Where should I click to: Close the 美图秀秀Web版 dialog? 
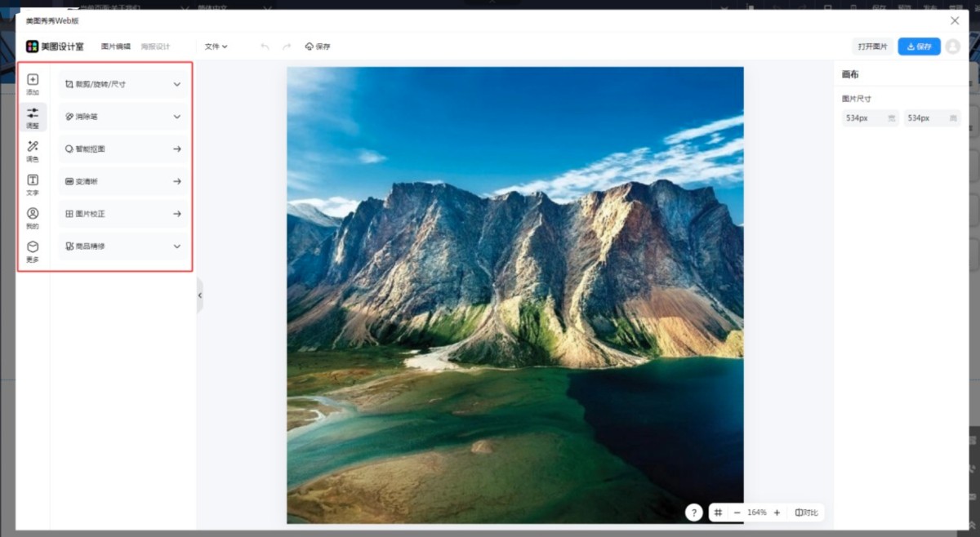(955, 20)
